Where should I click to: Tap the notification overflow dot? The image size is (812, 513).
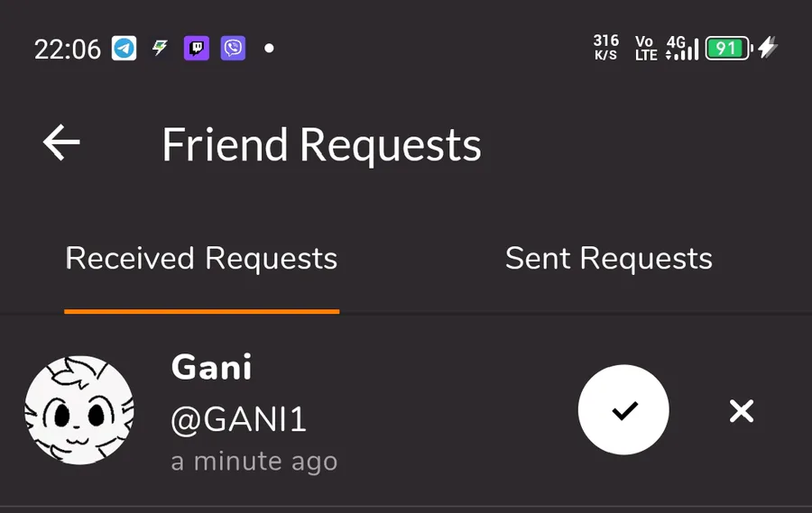click(269, 48)
